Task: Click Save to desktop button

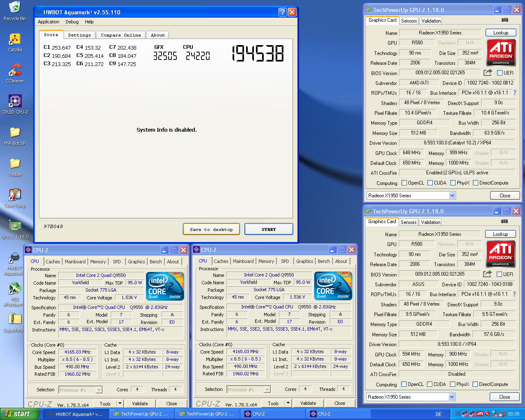Action: (x=211, y=229)
